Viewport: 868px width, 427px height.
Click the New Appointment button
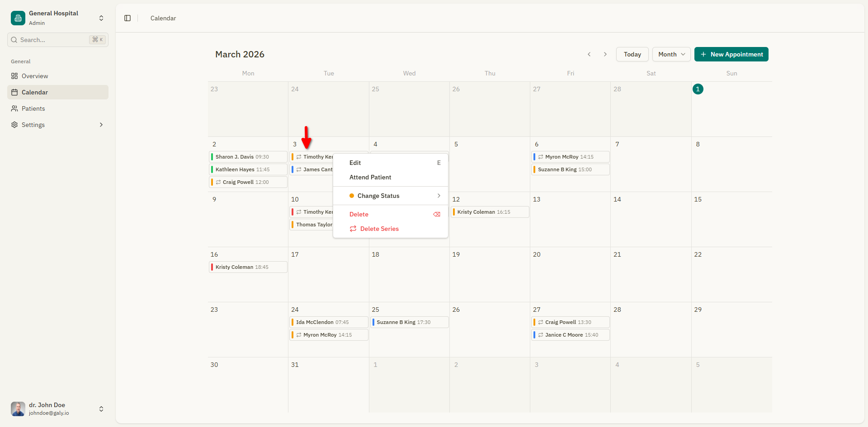(x=731, y=54)
